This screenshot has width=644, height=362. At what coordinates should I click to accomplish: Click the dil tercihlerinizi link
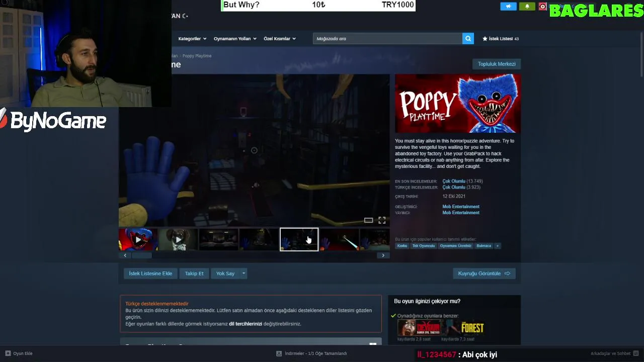tap(246, 324)
